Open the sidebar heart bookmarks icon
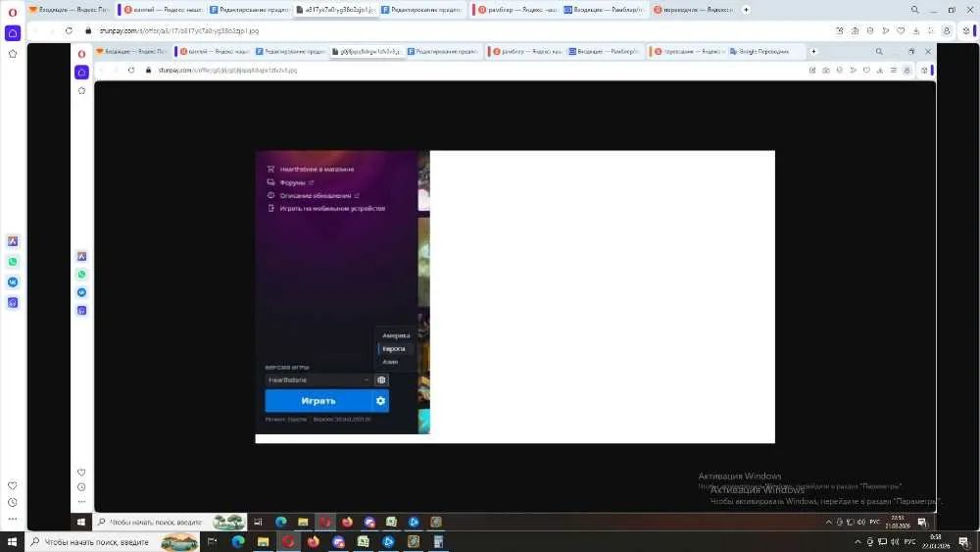980x552 pixels. pyautogui.click(x=13, y=485)
